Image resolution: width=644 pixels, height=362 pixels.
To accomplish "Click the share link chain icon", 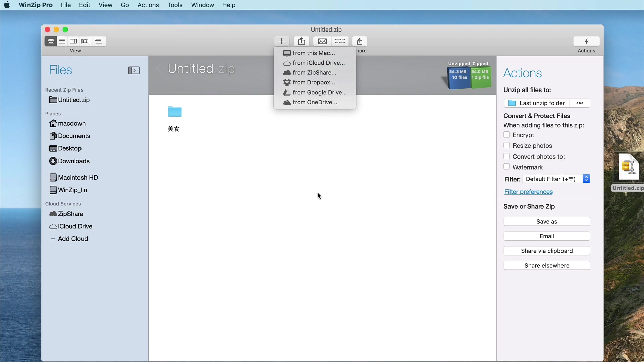I will click(340, 41).
